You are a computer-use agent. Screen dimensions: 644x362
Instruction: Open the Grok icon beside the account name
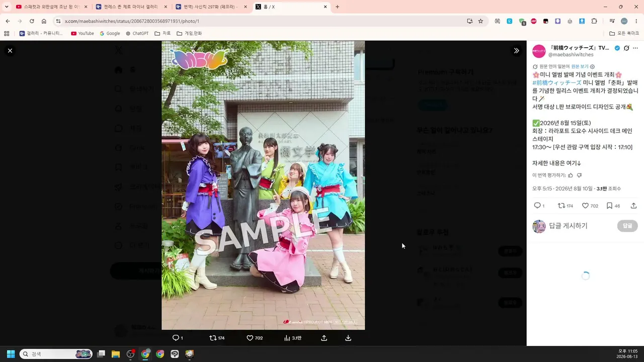[626, 48]
